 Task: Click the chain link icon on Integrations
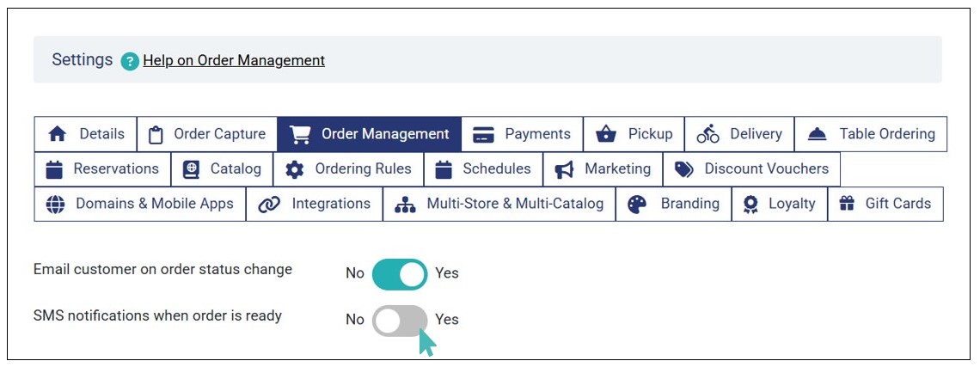tap(269, 205)
